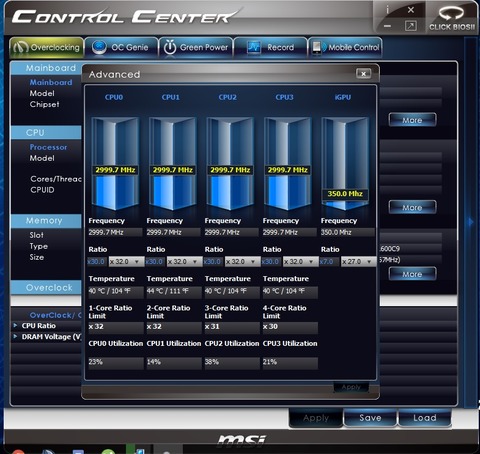Select the Overclock section header
Screen dimensions: 480x454
[46, 287]
